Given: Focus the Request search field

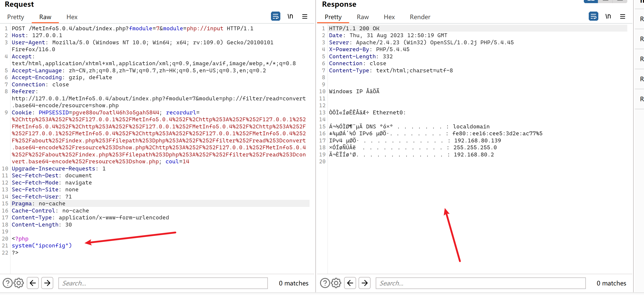Looking at the screenshot, I should coord(163,283).
